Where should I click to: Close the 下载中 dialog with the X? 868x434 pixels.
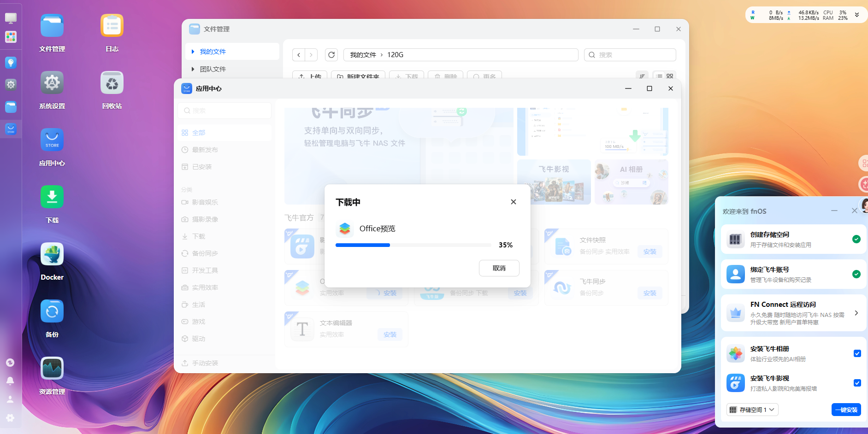pos(514,202)
